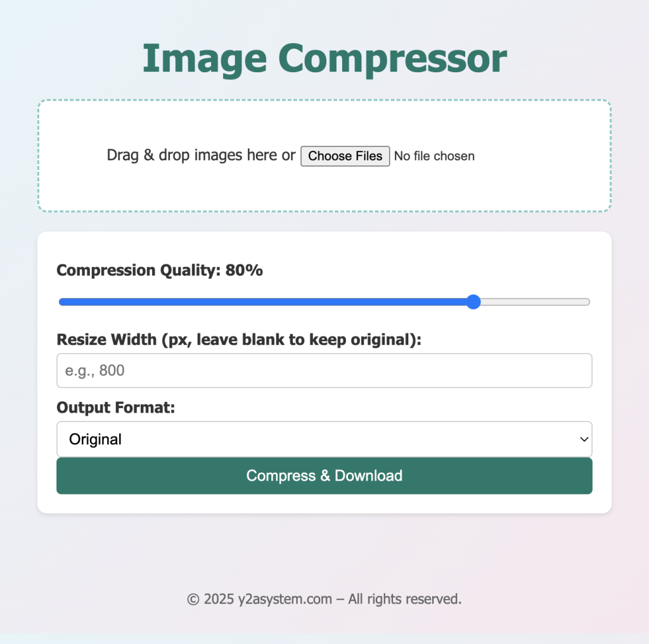Click the green download action bar
This screenshot has height=644, width=649.
[x=324, y=475]
